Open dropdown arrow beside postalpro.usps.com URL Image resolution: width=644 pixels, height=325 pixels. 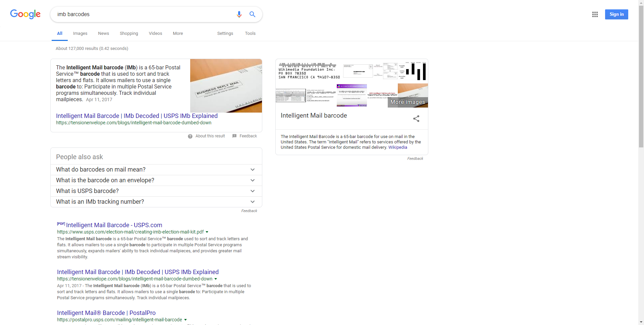click(185, 320)
